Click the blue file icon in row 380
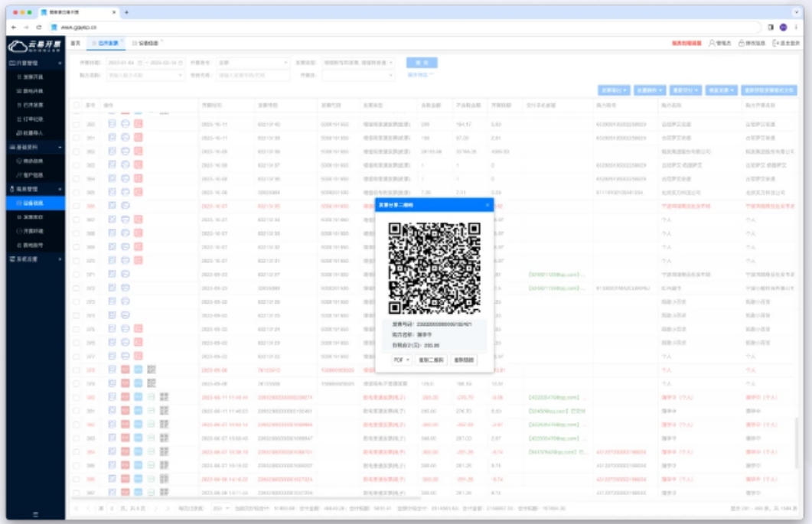 [x=139, y=397]
